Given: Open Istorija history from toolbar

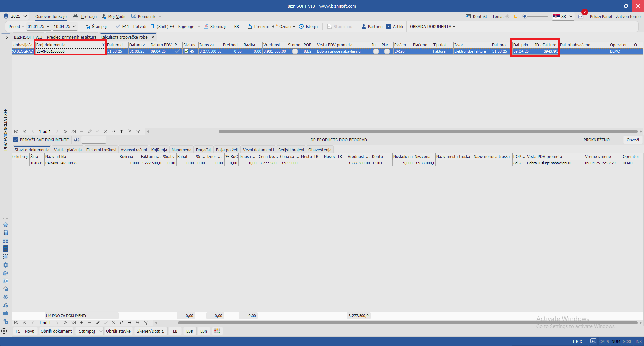Looking at the screenshot, I should [x=301, y=26].
